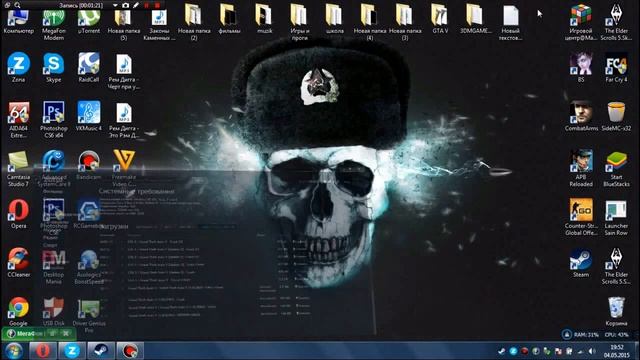Switch to Steam on the taskbar
Viewport: 640px width, 360px height.
pyautogui.click(x=101, y=351)
